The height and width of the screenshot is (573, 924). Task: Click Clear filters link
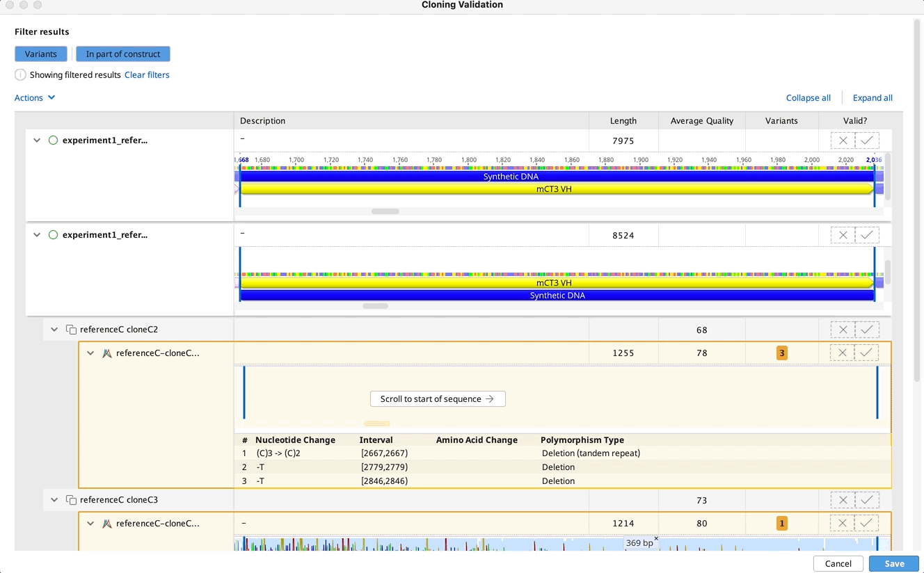[x=147, y=75]
